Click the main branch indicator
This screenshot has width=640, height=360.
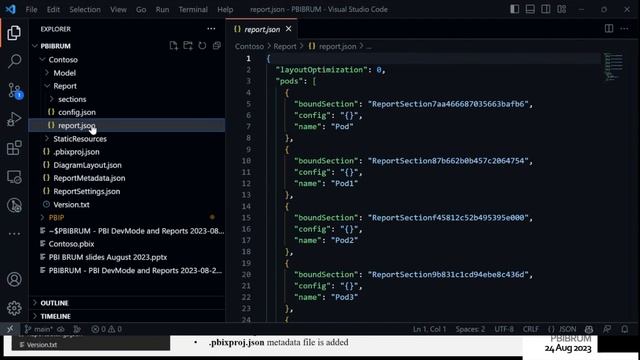coord(38,329)
